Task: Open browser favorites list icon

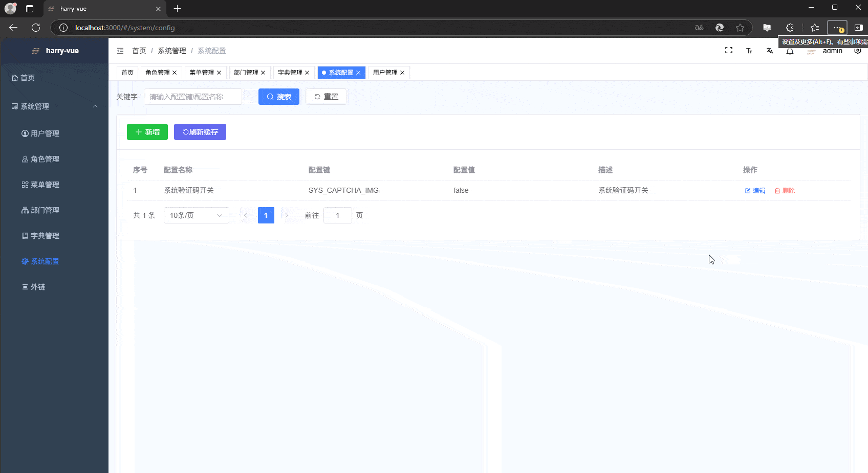Action: click(815, 28)
